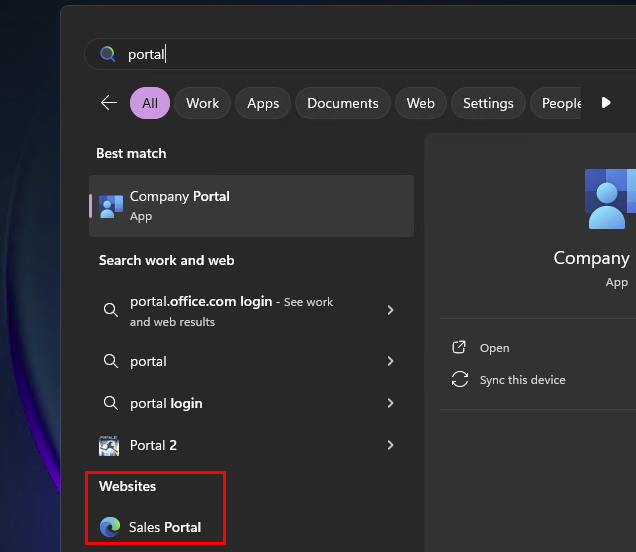Open the Company Portal app icon

click(x=111, y=206)
